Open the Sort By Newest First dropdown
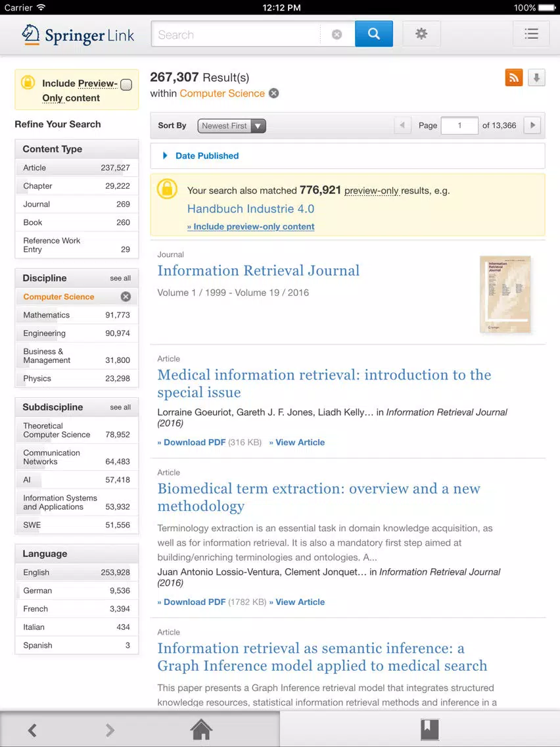Viewport: 560px width, 747px height. pos(231,126)
